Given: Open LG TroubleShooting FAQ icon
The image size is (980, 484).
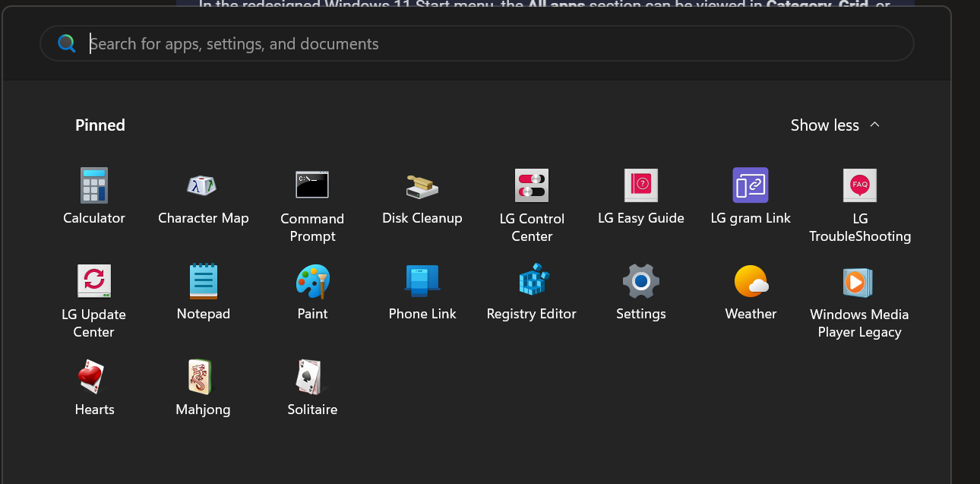Looking at the screenshot, I should click(860, 185).
